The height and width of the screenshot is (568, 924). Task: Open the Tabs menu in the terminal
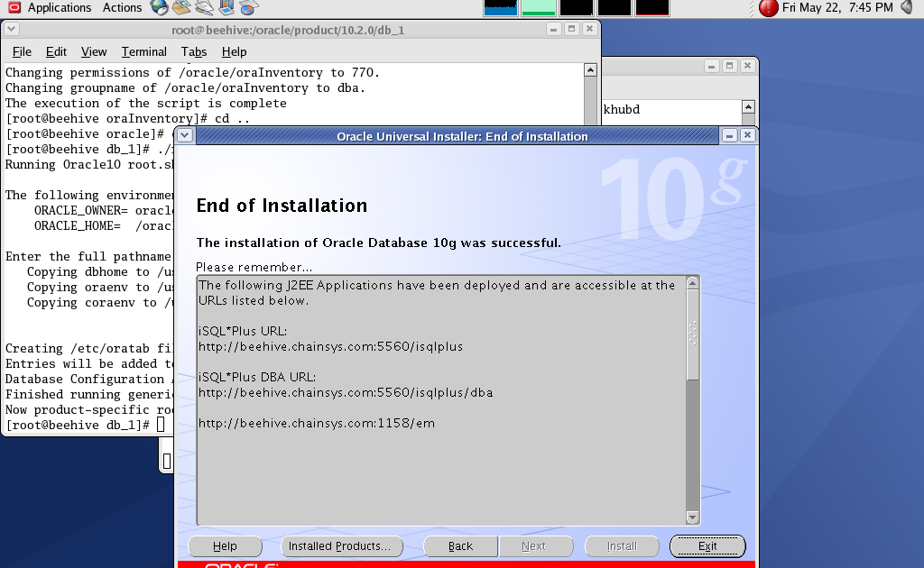click(x=194, y=51)
